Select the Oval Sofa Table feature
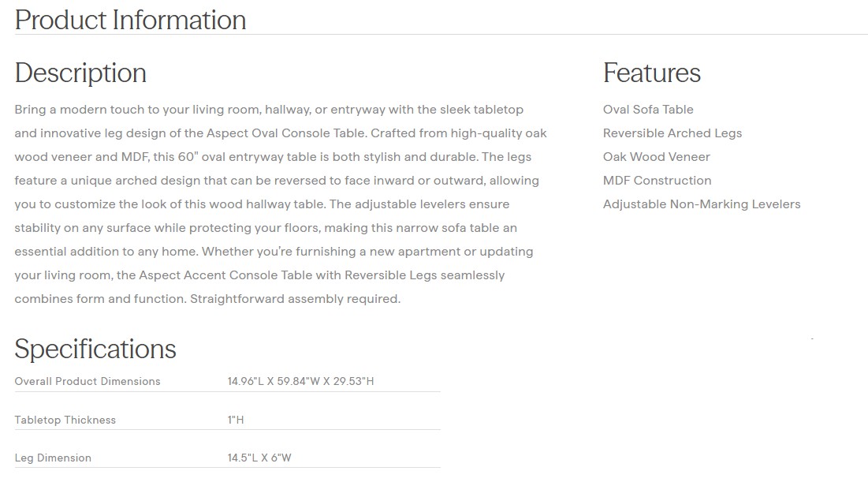868x497 pixels. [648, 110]
